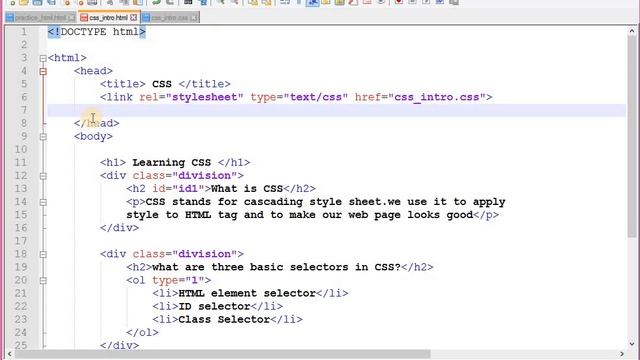Close the css_intro.css tab
The height and width of the screenshot is (360, 640).
click(x=194, y=18)
